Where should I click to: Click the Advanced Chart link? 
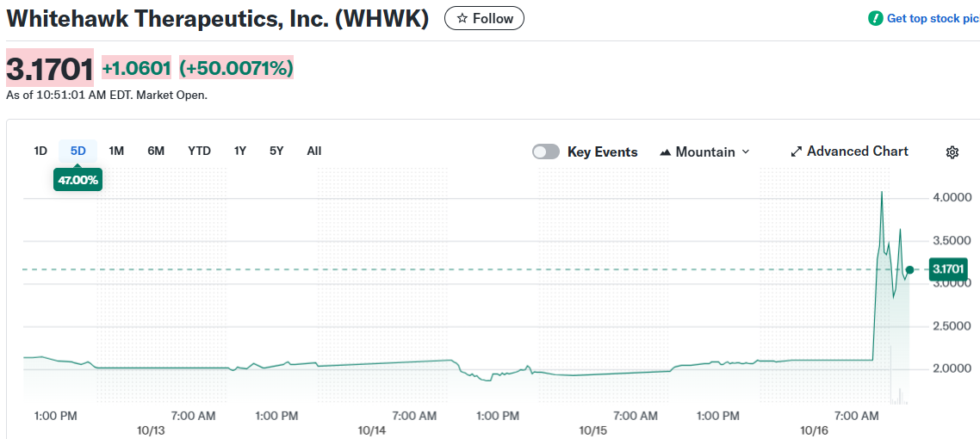pyautogui.click(x=857, y=151)
